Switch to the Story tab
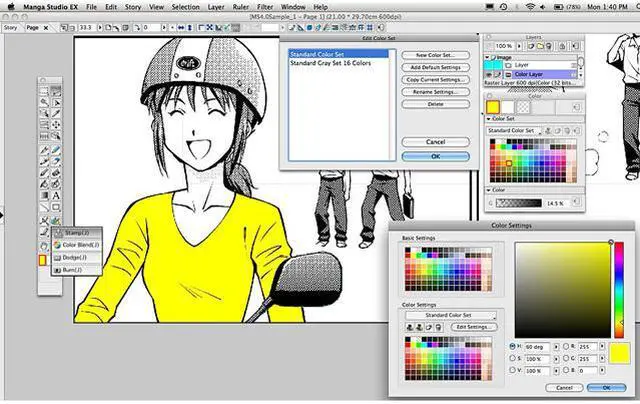The width and height of the screenshot is (640, 404). coord(11,28)
